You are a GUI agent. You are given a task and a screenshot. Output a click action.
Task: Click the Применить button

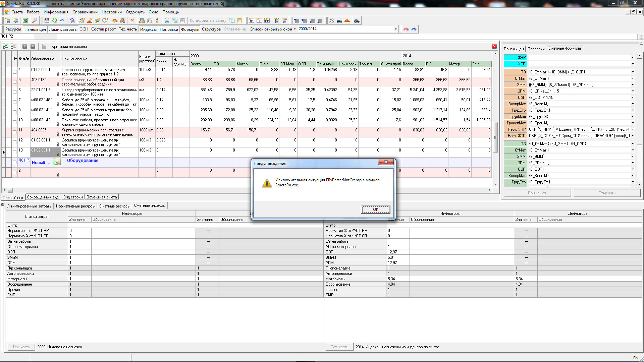pos(537,193)
